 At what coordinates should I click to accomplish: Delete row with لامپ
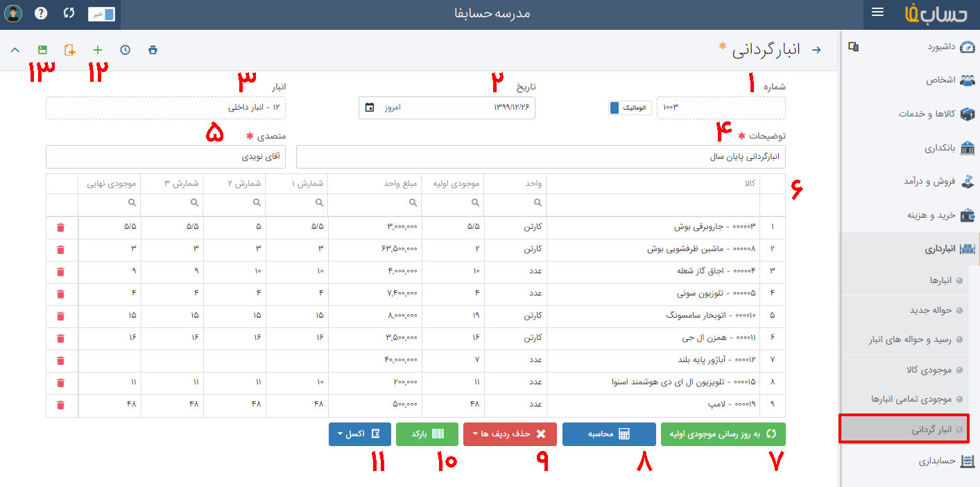point(60,405)
